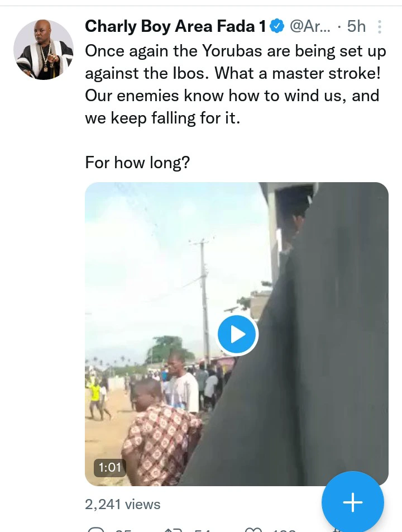Click the 1:01 video duration label
This screenshot has height=532, width=402.
[x=109, y=467]
